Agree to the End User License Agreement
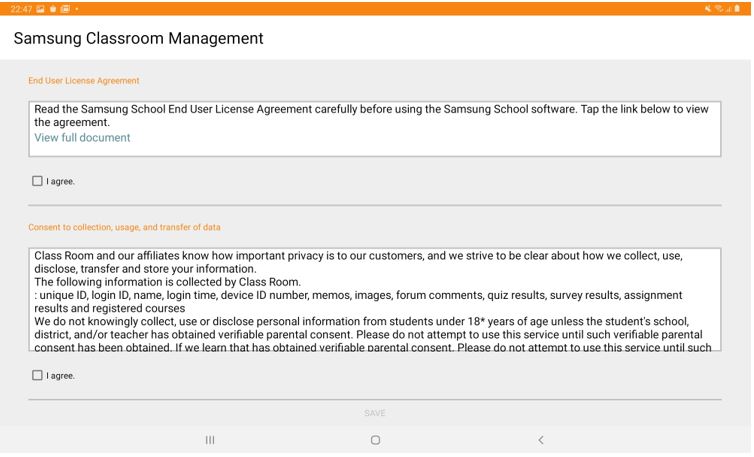 pos(38,181)
